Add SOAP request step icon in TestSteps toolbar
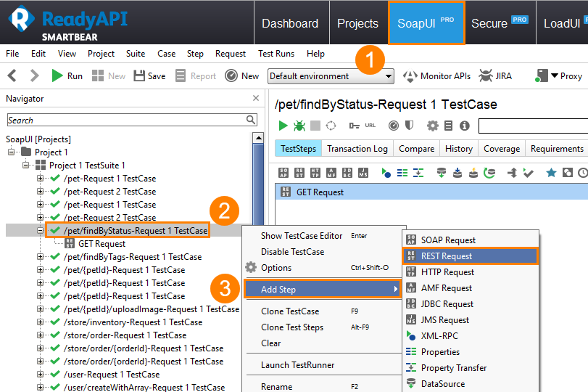This screenshot has width=588, height=392. click(x=283, y=173)
